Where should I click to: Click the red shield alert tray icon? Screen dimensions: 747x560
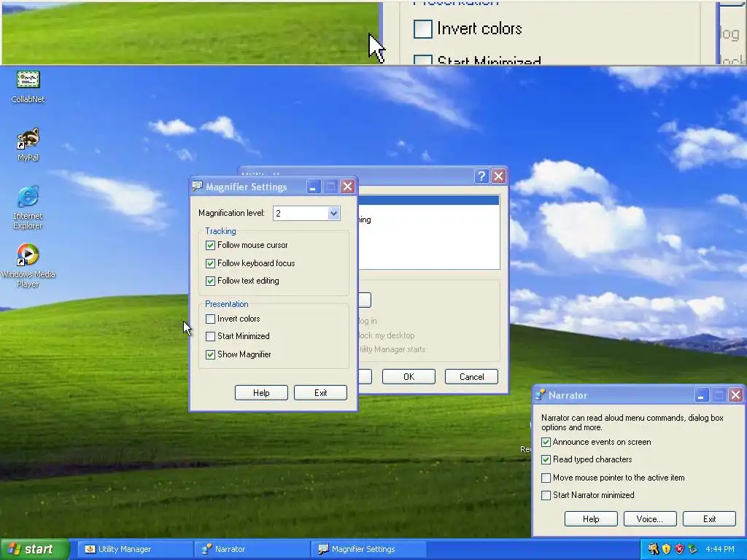point(679,549)
